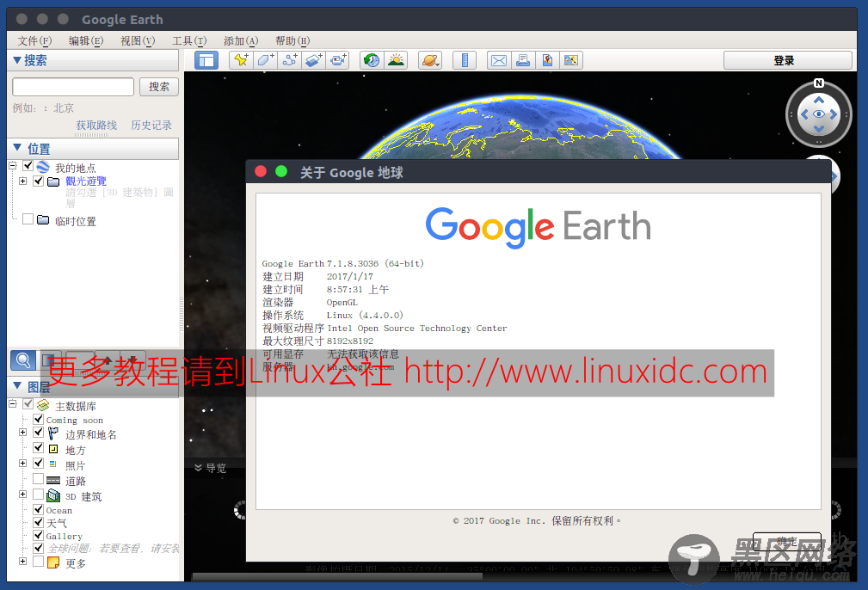
Task: Expand the 觀光遊覽 folder node
Action: coord(22,181)
